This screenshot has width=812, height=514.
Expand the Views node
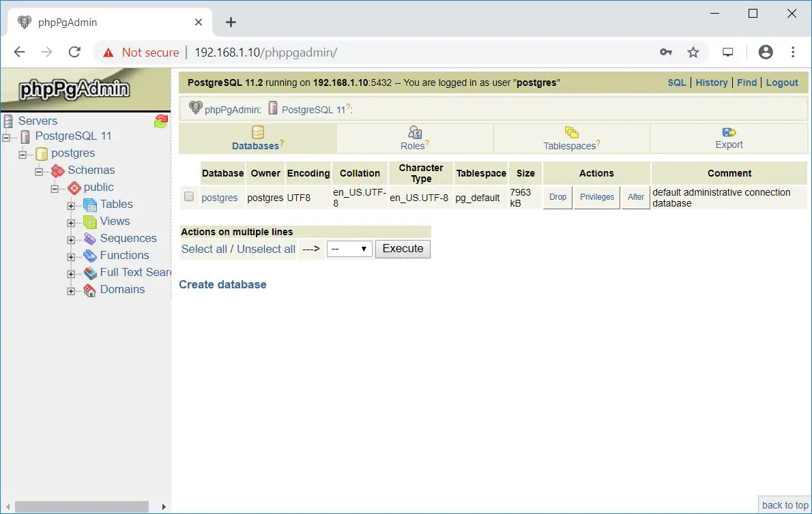tap(71, 223)
